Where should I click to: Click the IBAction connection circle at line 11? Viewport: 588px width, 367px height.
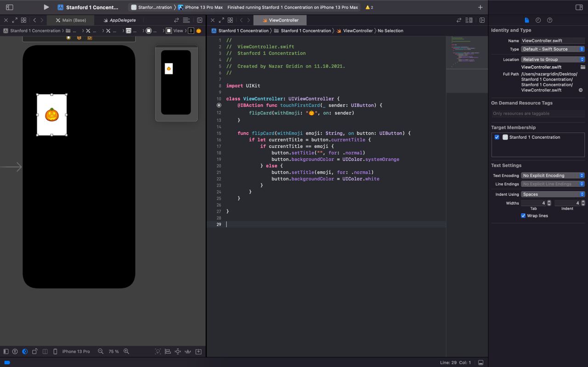[219, 105]
